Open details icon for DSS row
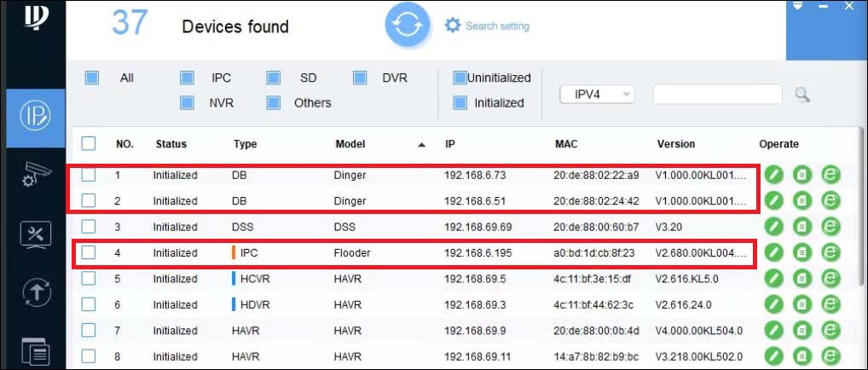 pos(802,227)
